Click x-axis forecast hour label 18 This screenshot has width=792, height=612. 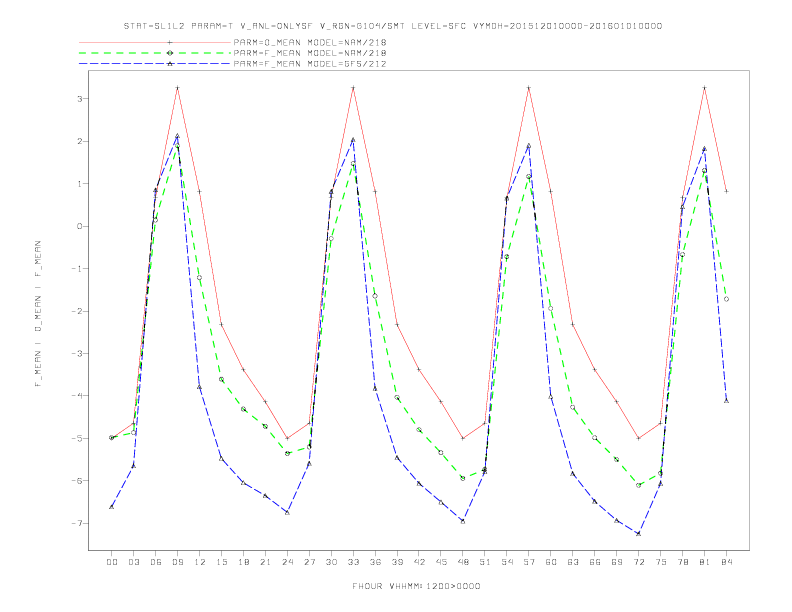[243, 562]
